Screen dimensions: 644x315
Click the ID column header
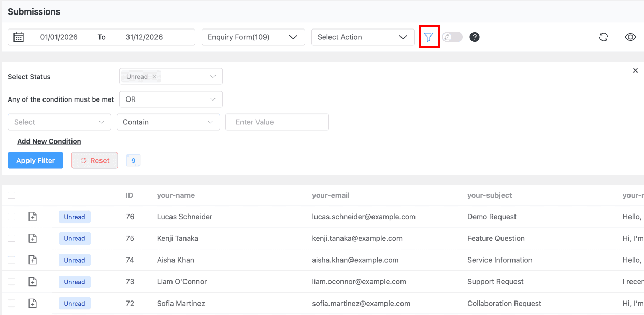click(x=130, y=196)
